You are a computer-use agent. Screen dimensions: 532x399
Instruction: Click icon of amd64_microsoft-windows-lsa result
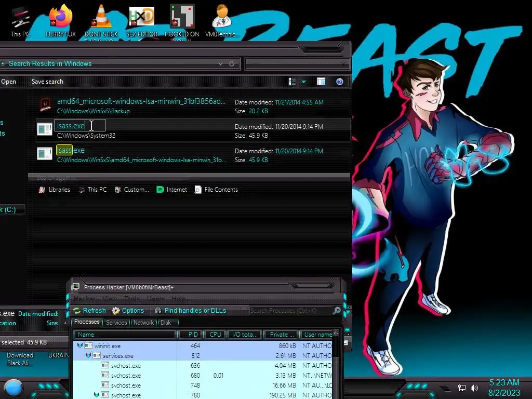click(x=45, y=104)
